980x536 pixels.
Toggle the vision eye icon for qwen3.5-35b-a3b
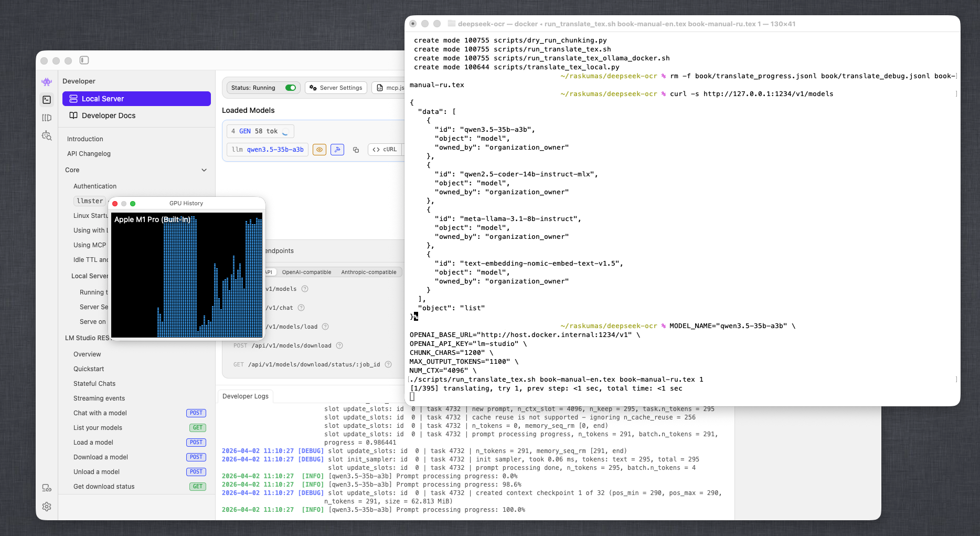(319, 150)
